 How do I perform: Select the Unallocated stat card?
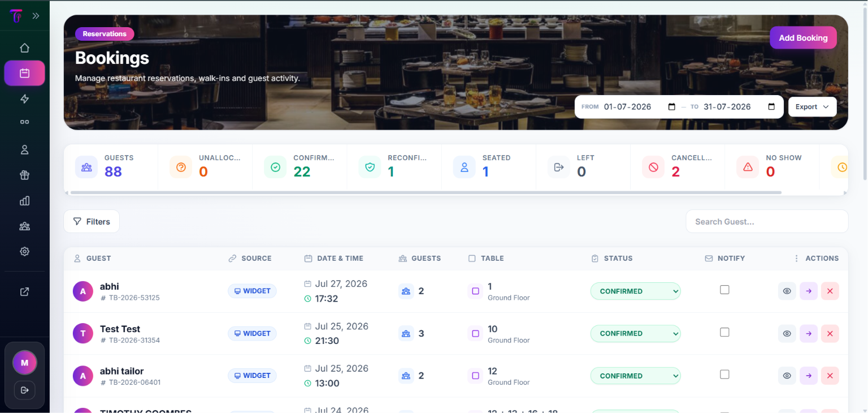(205, 167)
